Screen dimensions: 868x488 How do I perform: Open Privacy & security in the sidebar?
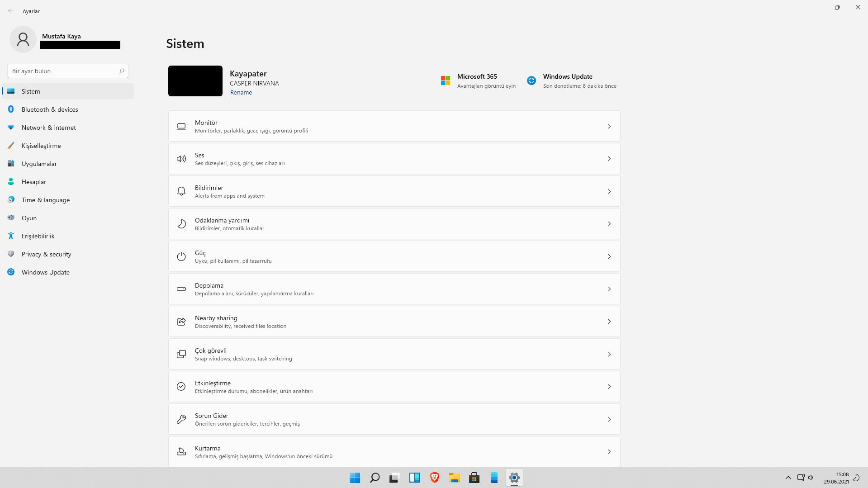coord(68,254)
